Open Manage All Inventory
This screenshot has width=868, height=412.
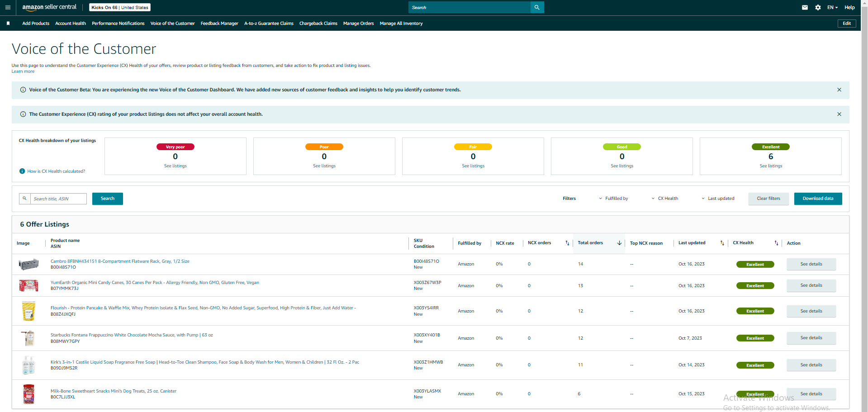point(401,24)
